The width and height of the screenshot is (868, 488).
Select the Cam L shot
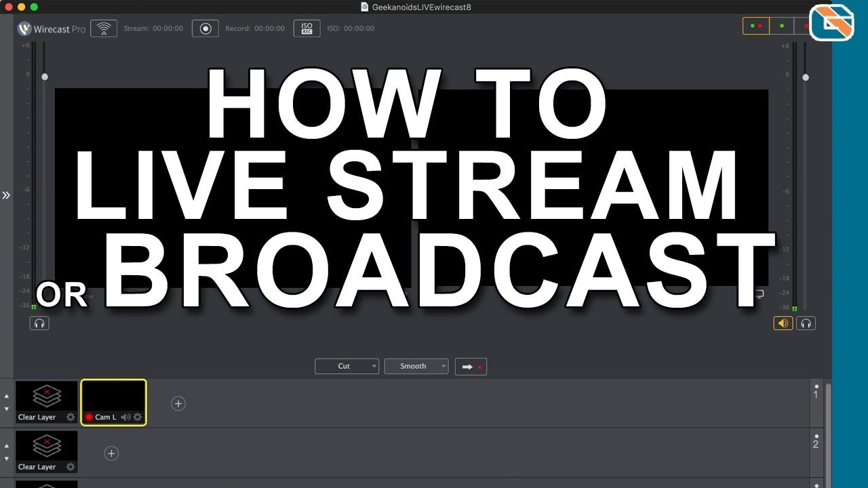click(113, 403)
